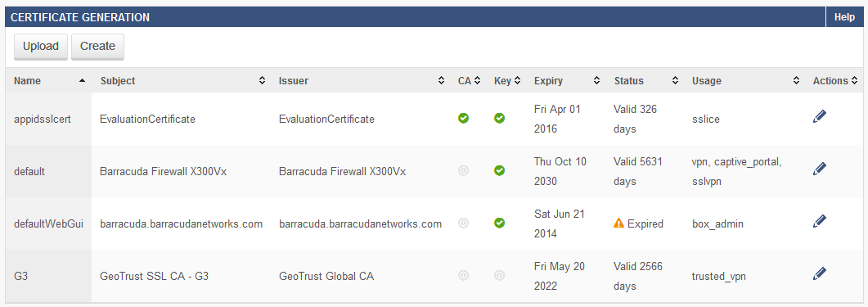Open the Help link in the header
868x307 pixels.
[844, 17]
